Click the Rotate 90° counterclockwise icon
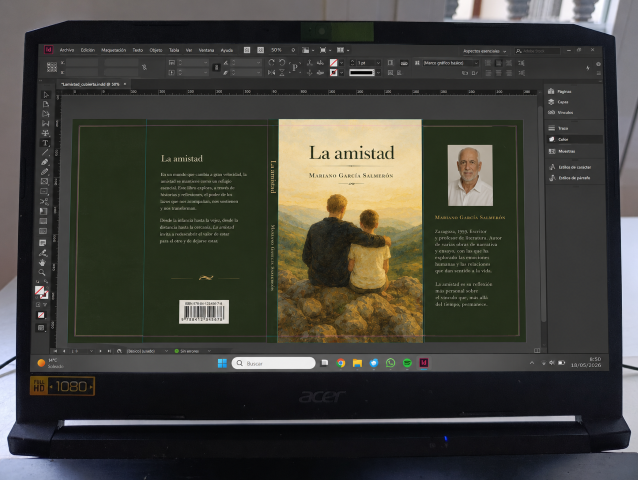 pyautogui.click(x=282, y=62)
